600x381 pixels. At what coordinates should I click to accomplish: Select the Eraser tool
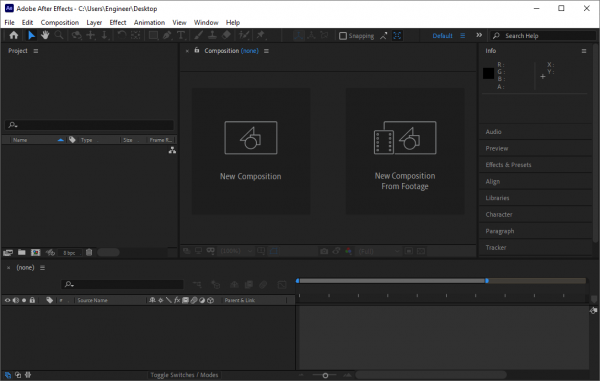[226, 36]
